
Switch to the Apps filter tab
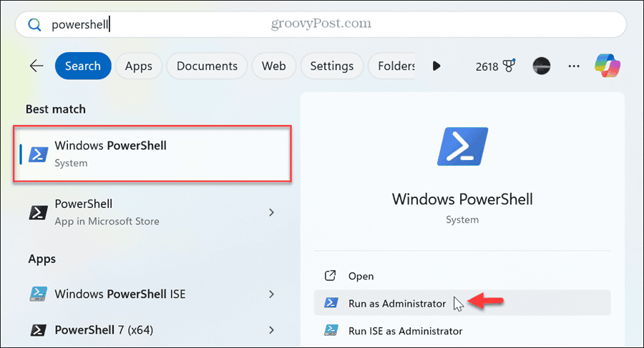coord(138,66)
